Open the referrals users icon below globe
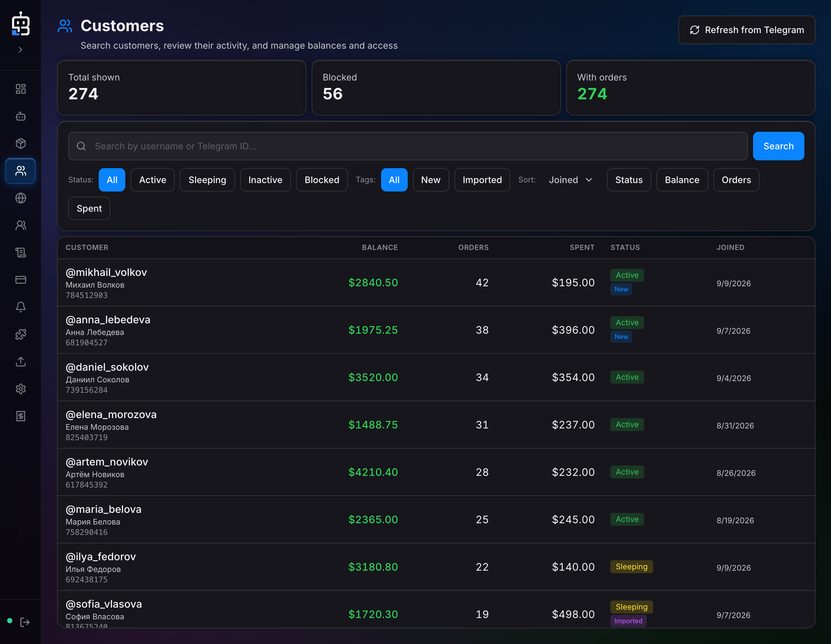This screenshot has width=831, height=644. (x=20, y=226)
